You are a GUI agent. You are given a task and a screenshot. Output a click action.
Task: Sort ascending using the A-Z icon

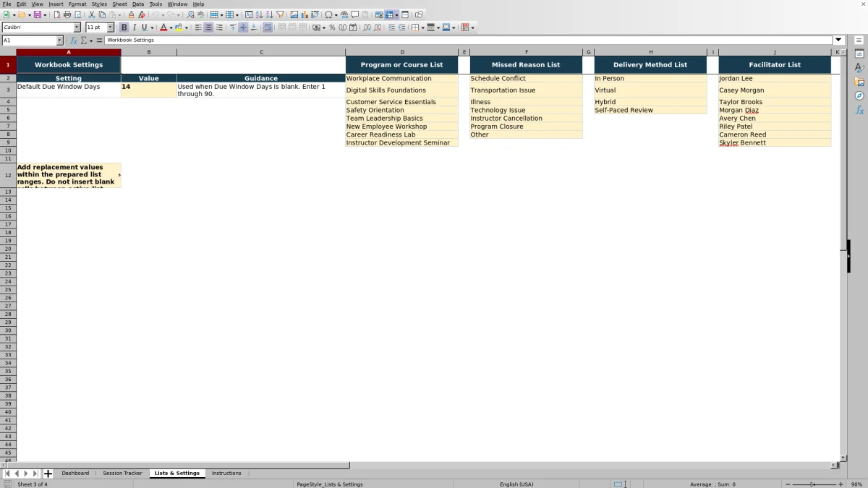pyautogui.click(x=259, y=14)
